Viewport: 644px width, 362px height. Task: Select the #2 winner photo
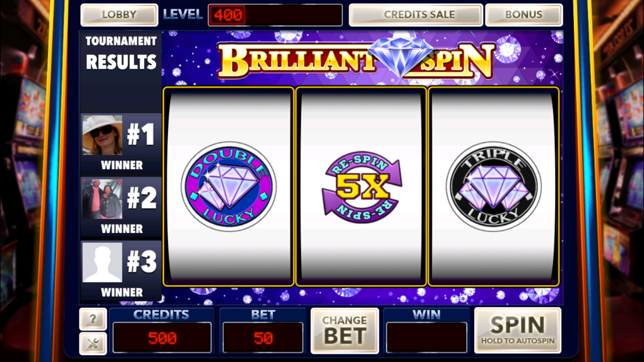pos(102,199)
